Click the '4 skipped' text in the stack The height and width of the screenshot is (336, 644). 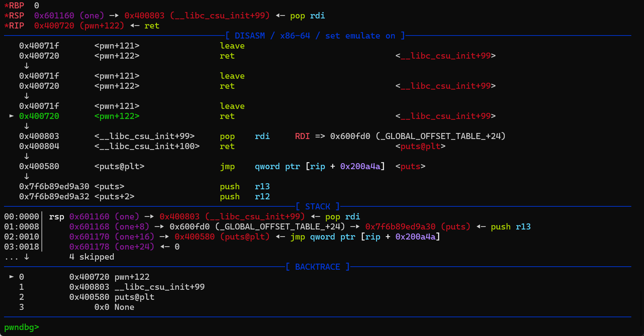[92, 257]
